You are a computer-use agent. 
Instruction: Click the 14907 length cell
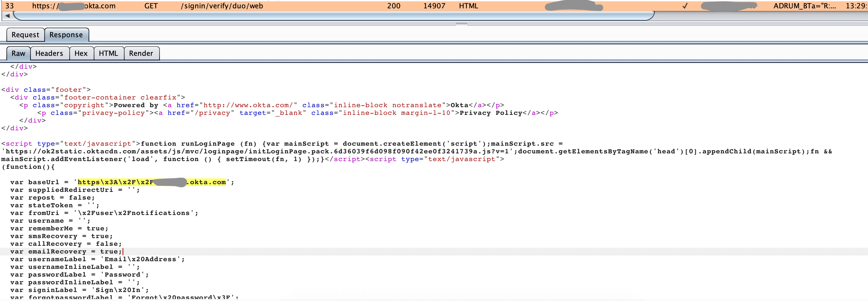click(434, 6)
